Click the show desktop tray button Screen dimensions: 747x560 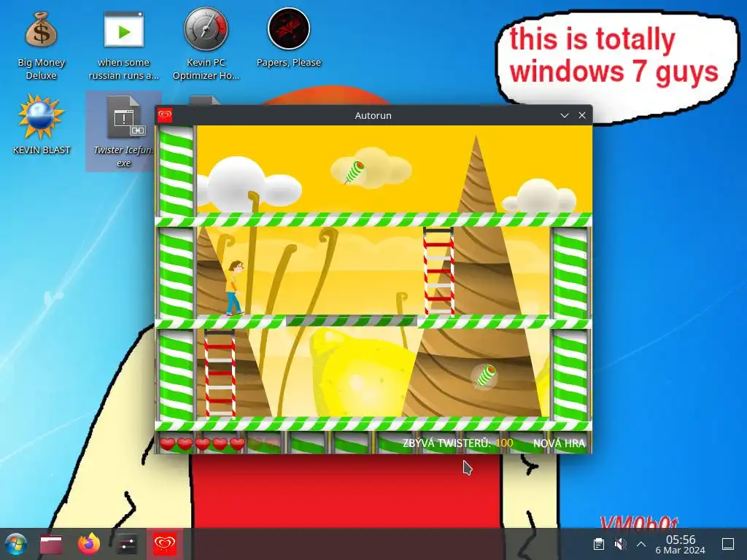tap(728, 544)
